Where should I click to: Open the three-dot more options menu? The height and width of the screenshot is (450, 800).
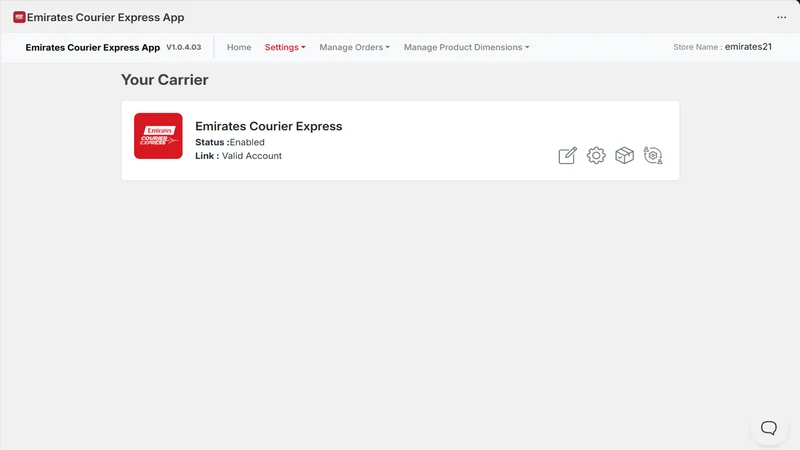(782, 17)
